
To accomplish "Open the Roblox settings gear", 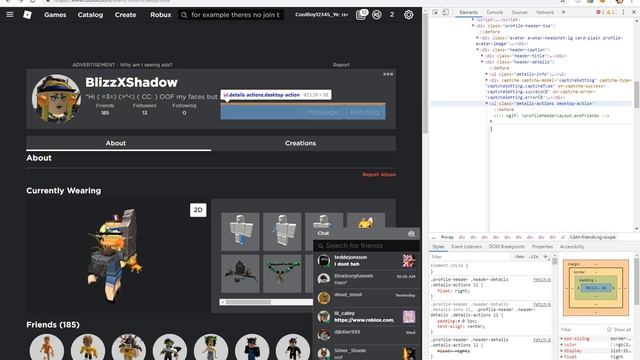I will [408, 15].
